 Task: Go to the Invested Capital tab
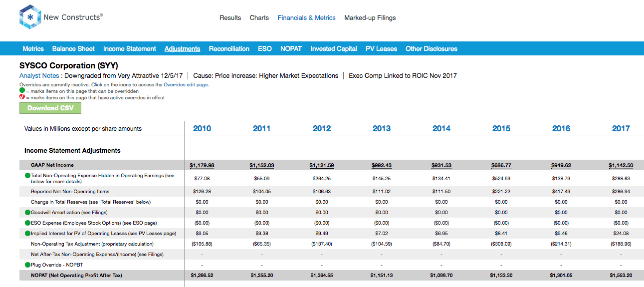click(334, 49)
